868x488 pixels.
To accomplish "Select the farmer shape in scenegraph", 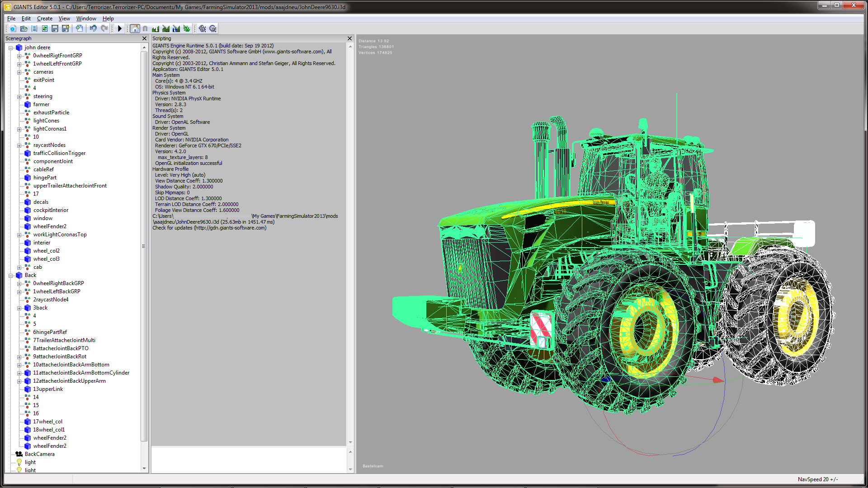I will coord(41,104).
